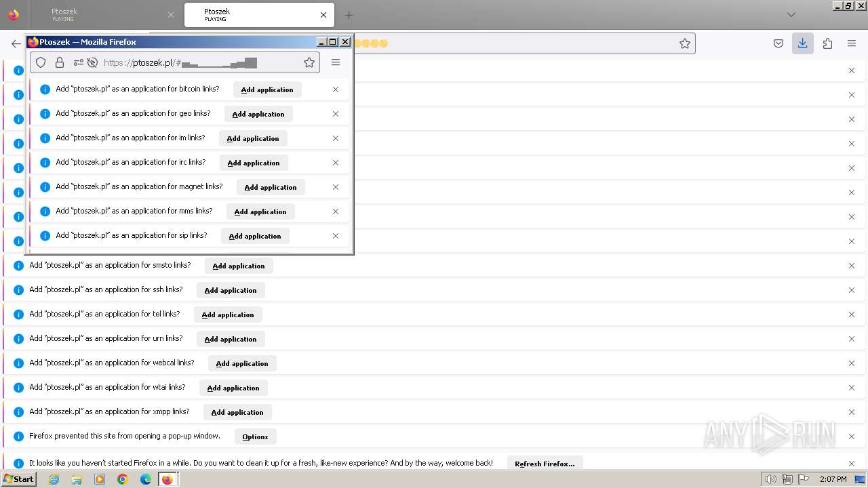Click Add application for geo links

pos(258,114)
